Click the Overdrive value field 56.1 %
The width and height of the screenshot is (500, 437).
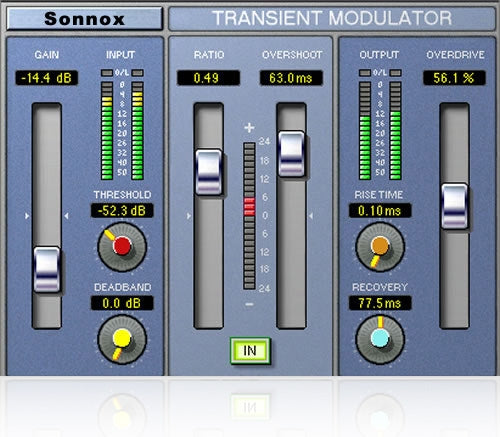pos(454,78)
